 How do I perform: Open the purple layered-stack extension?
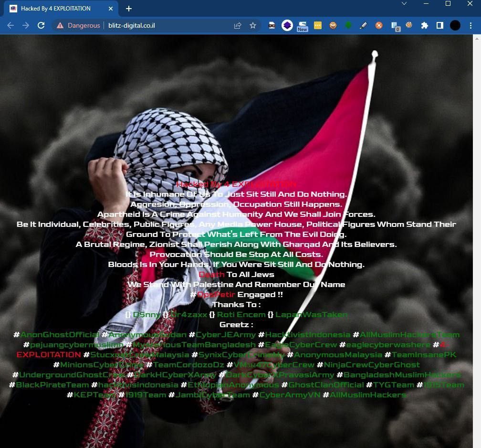[x=287, y=25]
